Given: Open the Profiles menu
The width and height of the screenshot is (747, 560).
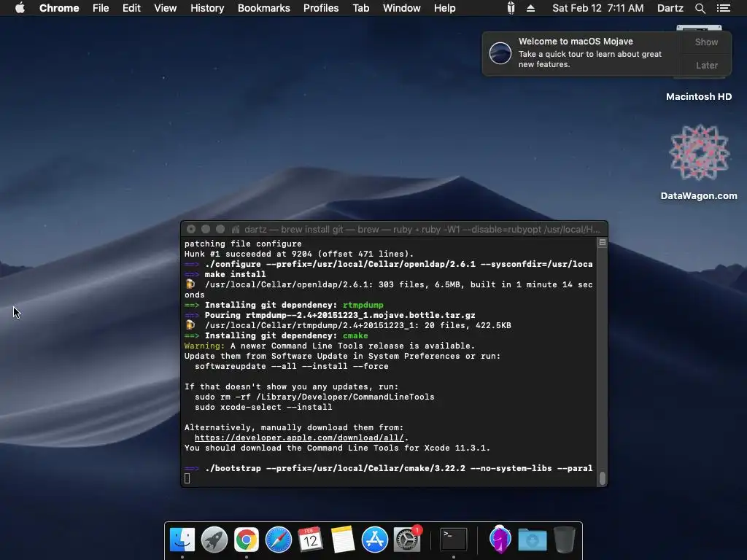Looking at the screenshot, I should 321,8.
